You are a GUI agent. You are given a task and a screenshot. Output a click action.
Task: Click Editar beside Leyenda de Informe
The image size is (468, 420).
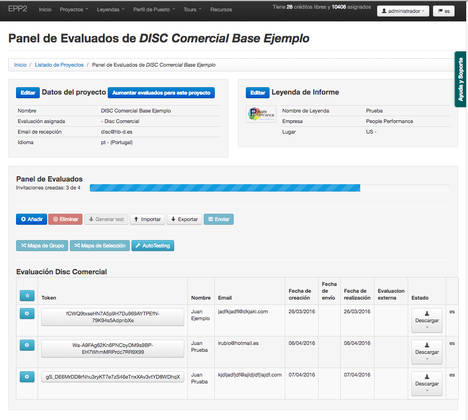[258, 93]
